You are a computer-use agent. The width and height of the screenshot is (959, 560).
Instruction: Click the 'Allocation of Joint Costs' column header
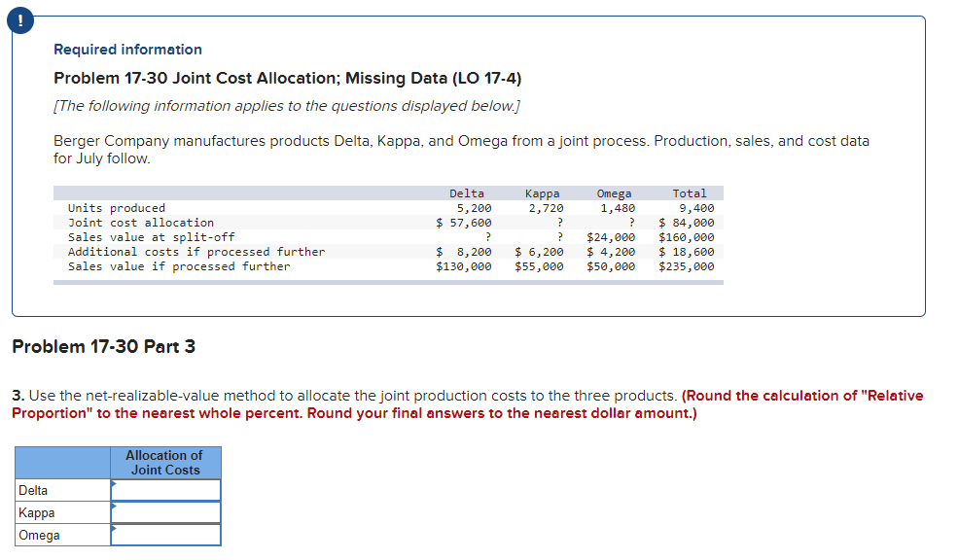[x=163, y=463]
